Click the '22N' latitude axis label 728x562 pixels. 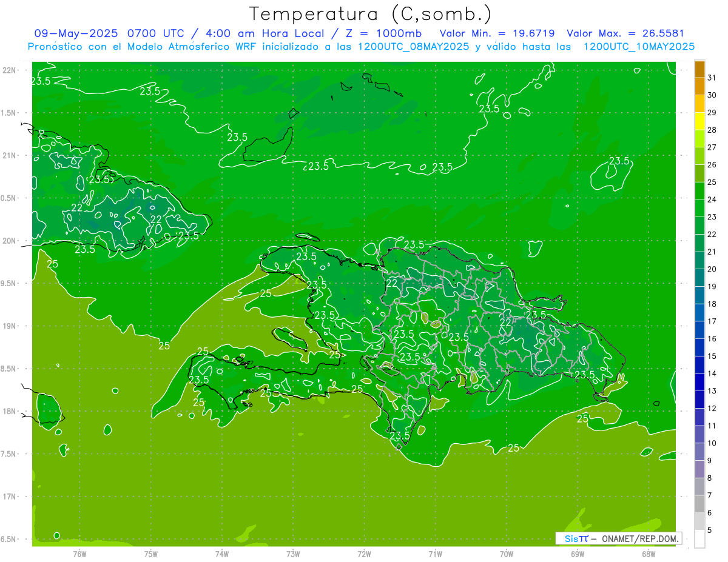[10, 70]
